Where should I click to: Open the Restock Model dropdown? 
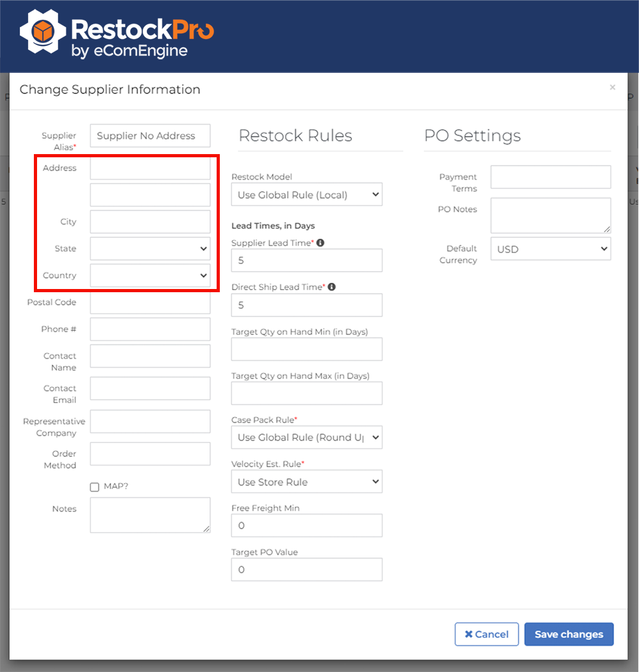click(306, 194)
